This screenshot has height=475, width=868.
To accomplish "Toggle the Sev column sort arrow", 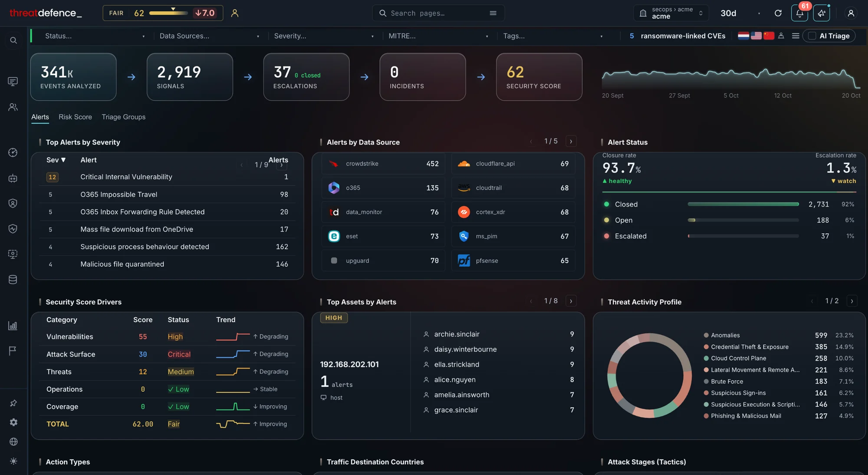I will point(63,160).
